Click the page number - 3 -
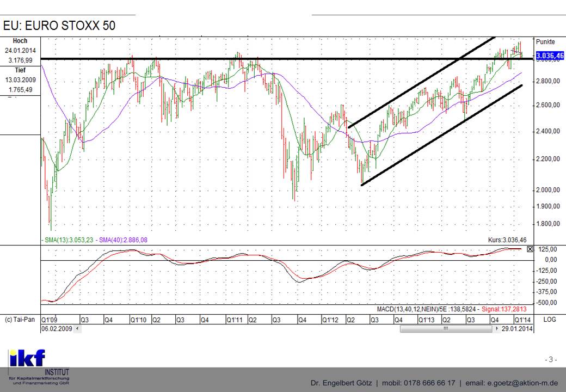The width and height of the screenshot is (566, 392). click(551, 359)
